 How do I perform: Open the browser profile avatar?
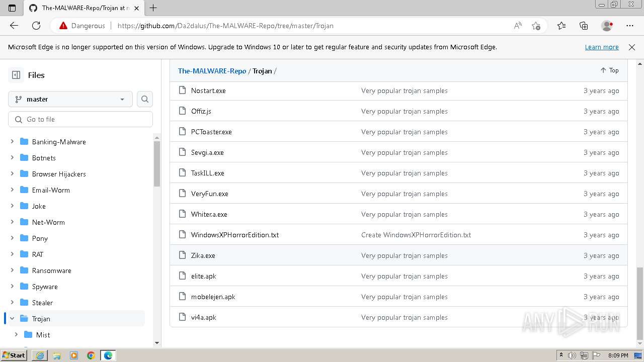(607, 26)
